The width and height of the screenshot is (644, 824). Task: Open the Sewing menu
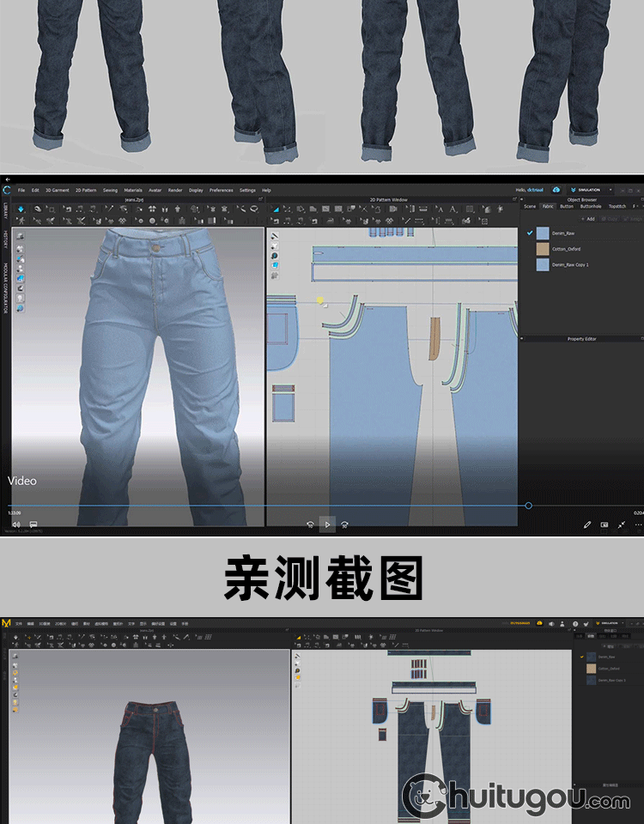111,191
